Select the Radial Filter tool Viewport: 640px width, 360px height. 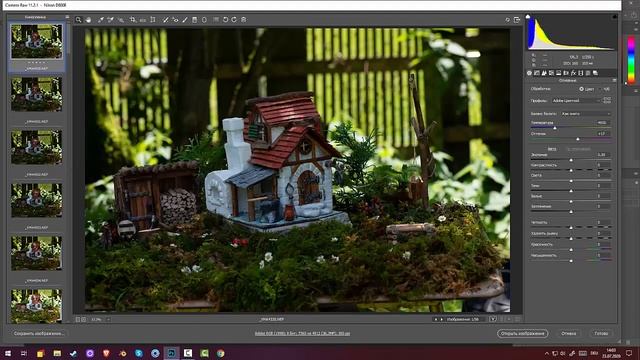[x=204, y=20]
